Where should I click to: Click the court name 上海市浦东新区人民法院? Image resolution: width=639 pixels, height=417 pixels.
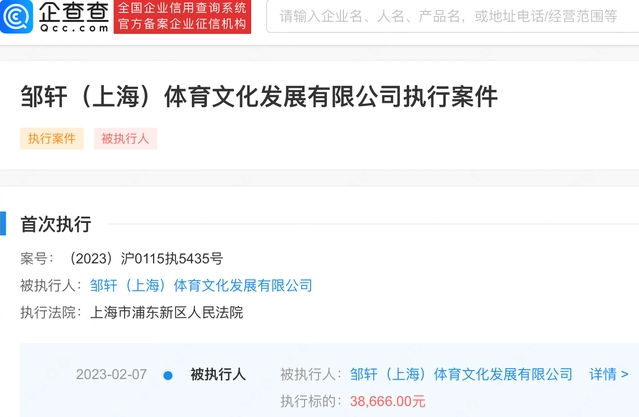click(166, 313)
